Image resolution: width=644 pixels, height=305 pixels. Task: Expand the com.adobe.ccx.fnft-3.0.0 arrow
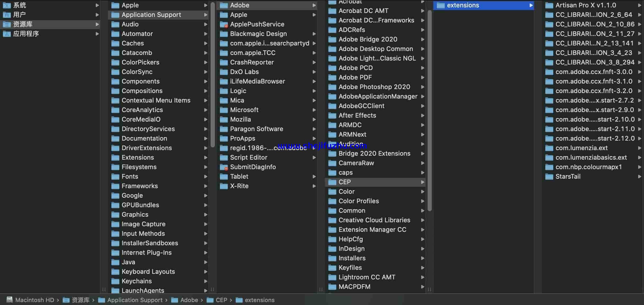(640, 72)
